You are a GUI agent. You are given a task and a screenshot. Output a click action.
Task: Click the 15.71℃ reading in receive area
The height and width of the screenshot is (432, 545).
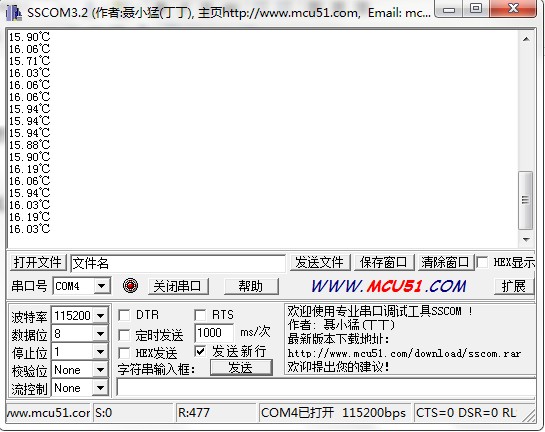[30, 61]
